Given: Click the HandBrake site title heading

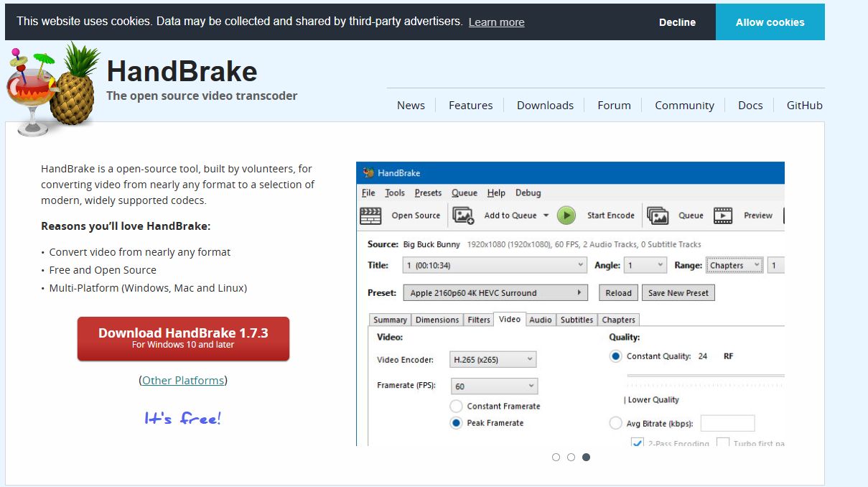Looking at the screenshot, I should tap(182, 71).
